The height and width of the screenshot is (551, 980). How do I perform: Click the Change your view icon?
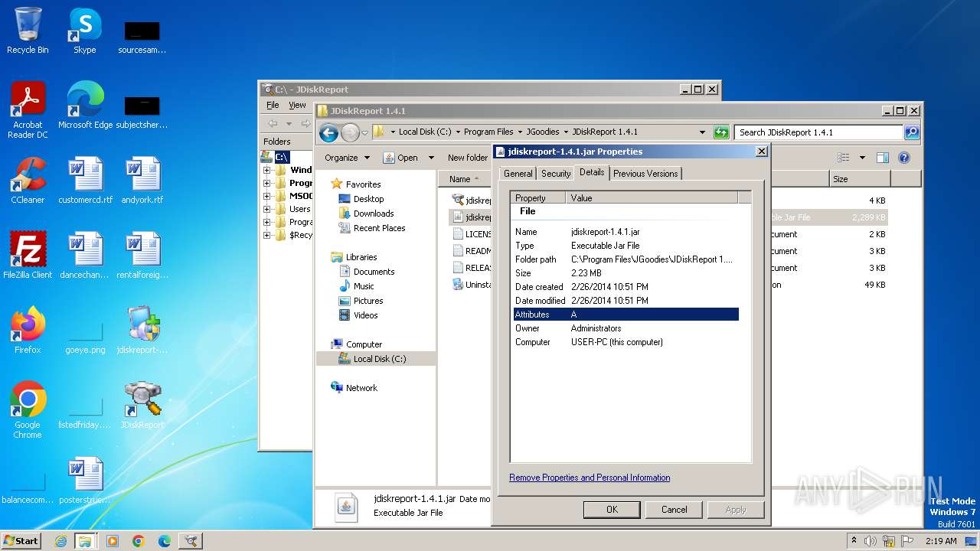(x=843, y=158)
